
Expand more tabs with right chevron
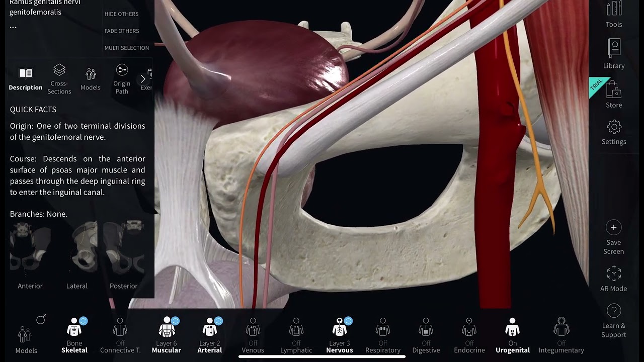click(143, 78)
